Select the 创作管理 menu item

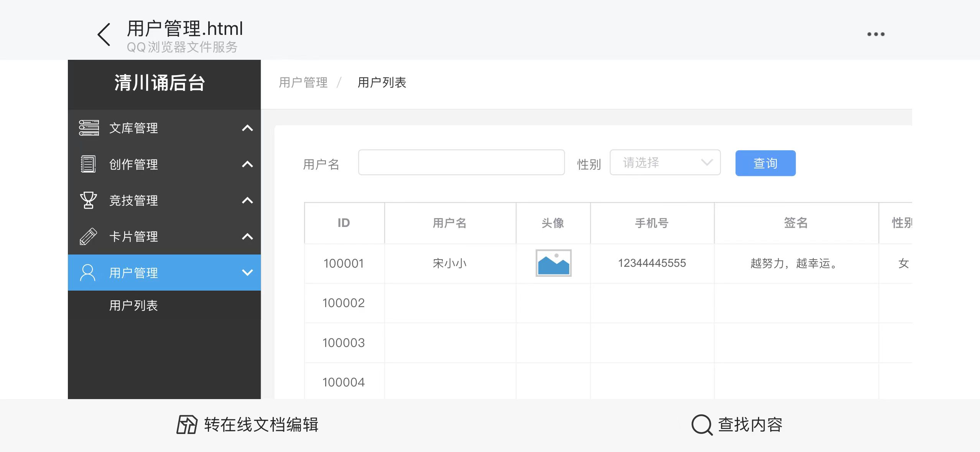pyautogui.click(x=164, y=164)
